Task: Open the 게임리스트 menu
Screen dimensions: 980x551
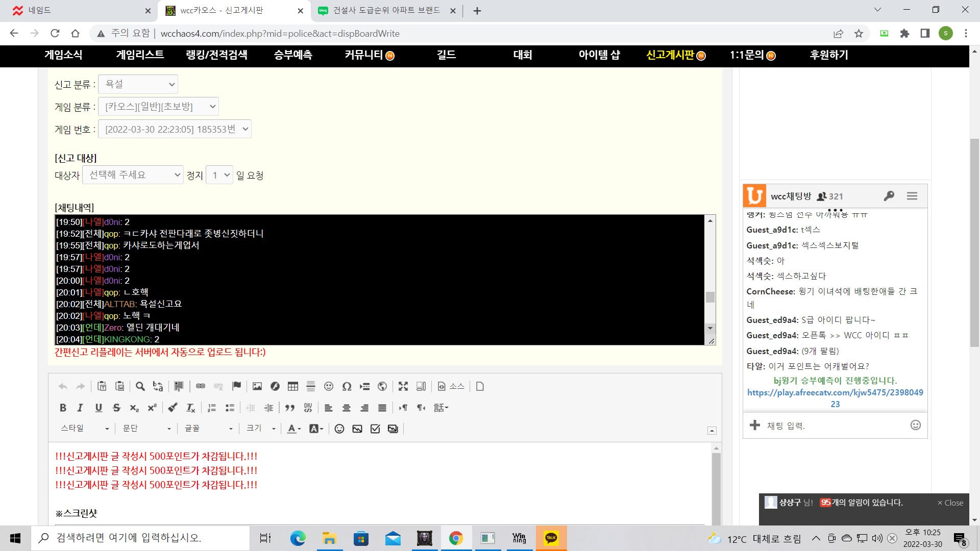Action: pos(140,55)
